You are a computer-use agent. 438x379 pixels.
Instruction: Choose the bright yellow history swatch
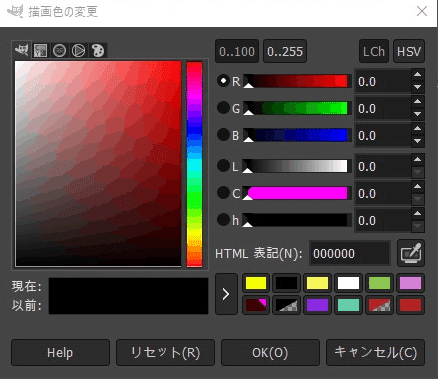point(256,283)
